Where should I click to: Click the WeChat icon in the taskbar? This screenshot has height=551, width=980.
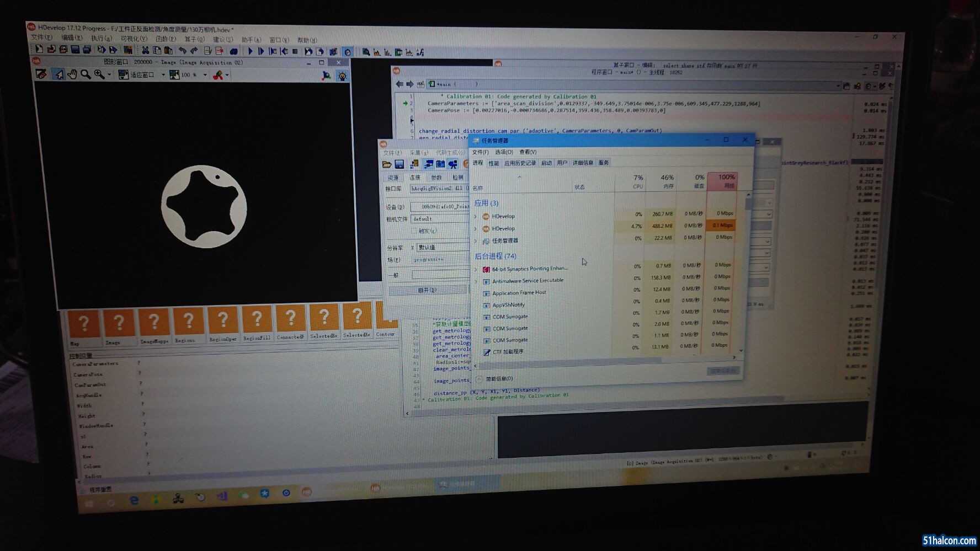(x=243, y=495)
